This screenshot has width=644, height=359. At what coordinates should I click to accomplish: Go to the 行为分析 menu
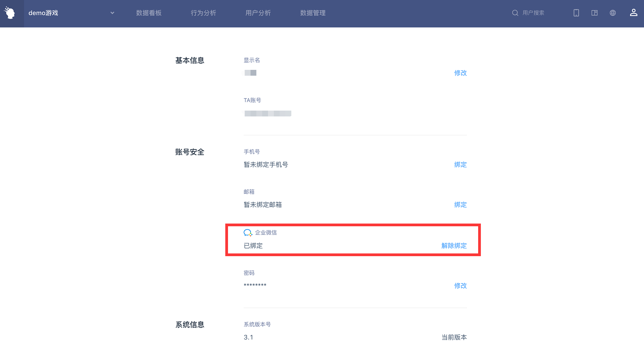[203, 13]
